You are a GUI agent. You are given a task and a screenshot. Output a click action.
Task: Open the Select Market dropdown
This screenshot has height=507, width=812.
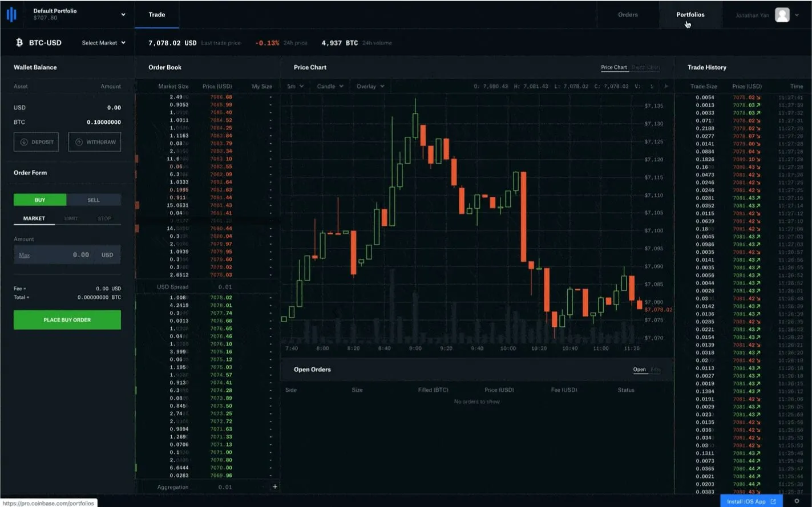[103, 42]
